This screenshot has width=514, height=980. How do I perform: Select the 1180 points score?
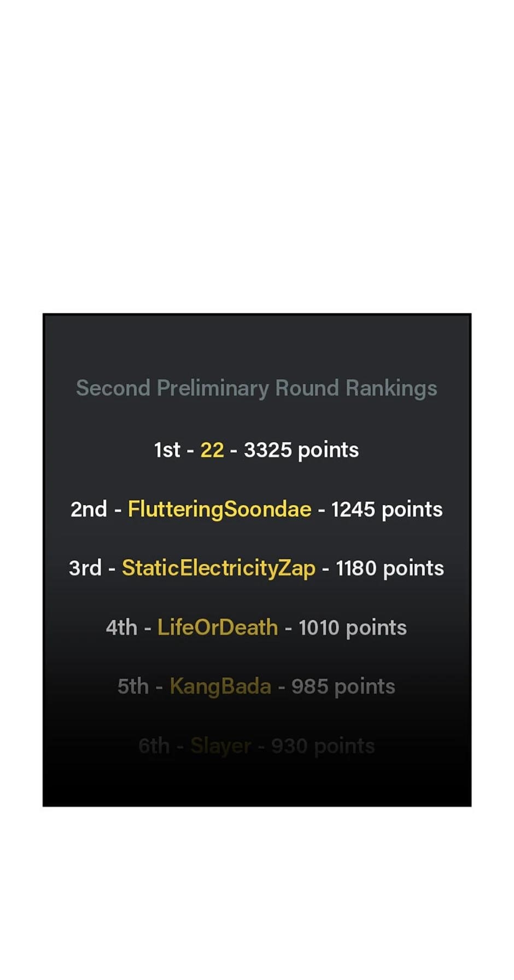click(x=389, y=568)
